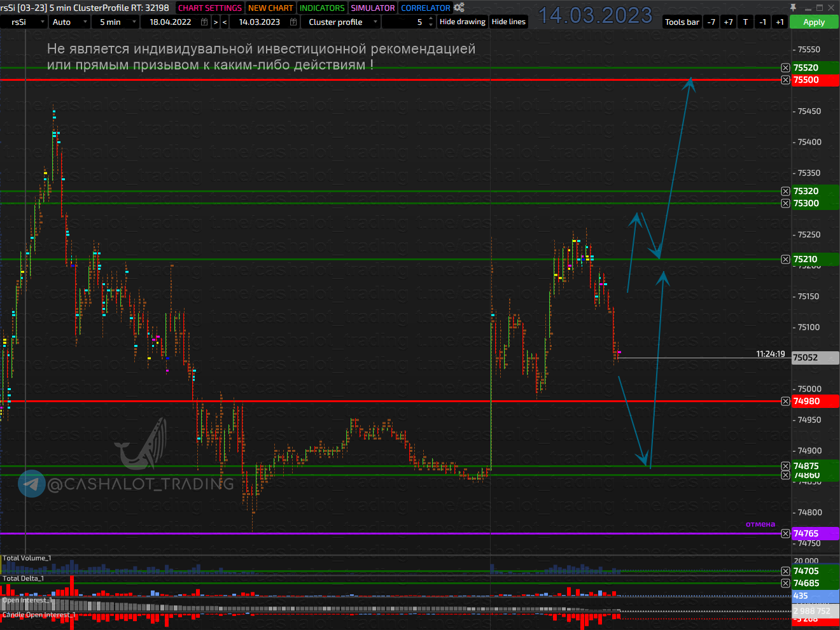Open calendar for start date 18.04.2022
Viewport: 840px width, 630px height.
(x=204, y=22)
